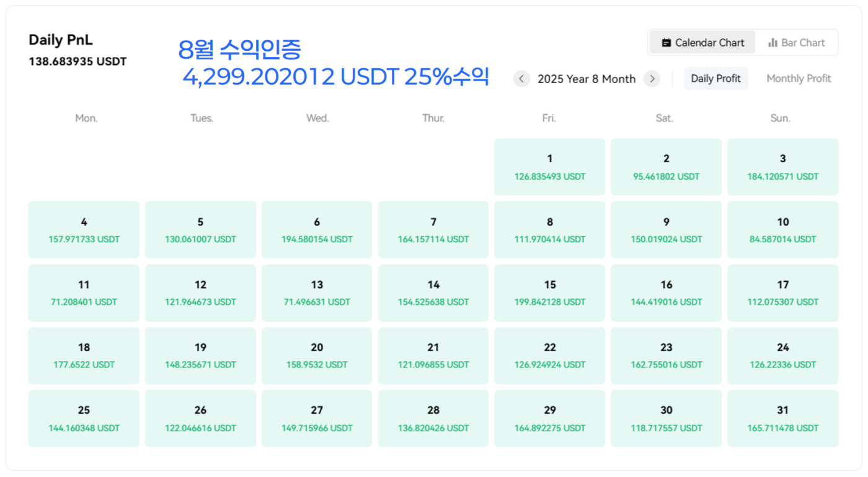The height and width of the screenshot is (477, 868).
Task: Click the next month arrow
Action: [652, 79]
